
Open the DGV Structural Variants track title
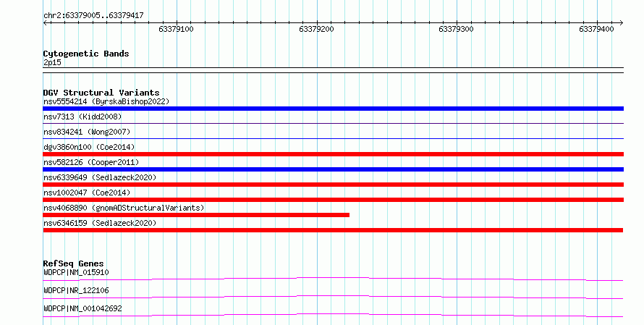point(101,93)
